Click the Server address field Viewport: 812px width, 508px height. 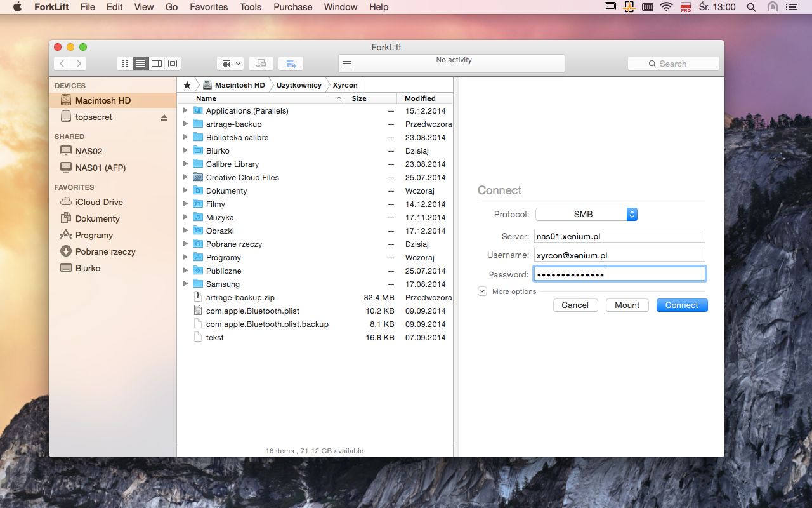(619, 236)
